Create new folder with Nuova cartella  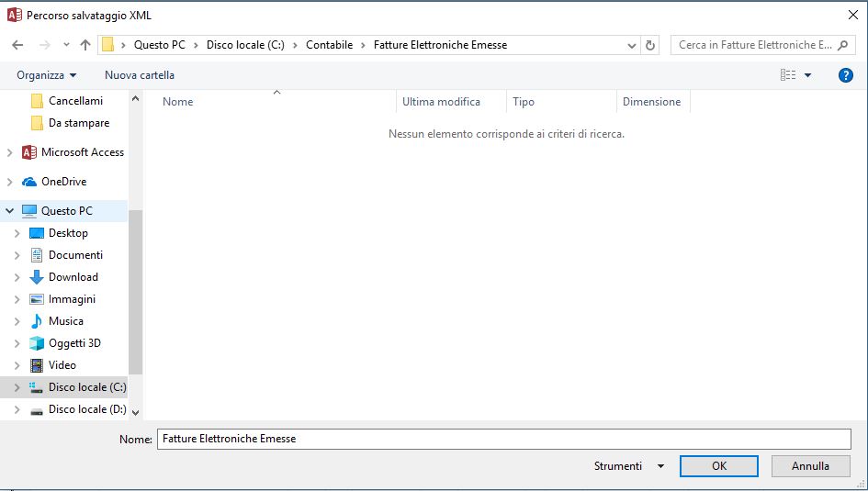[140, 75]
